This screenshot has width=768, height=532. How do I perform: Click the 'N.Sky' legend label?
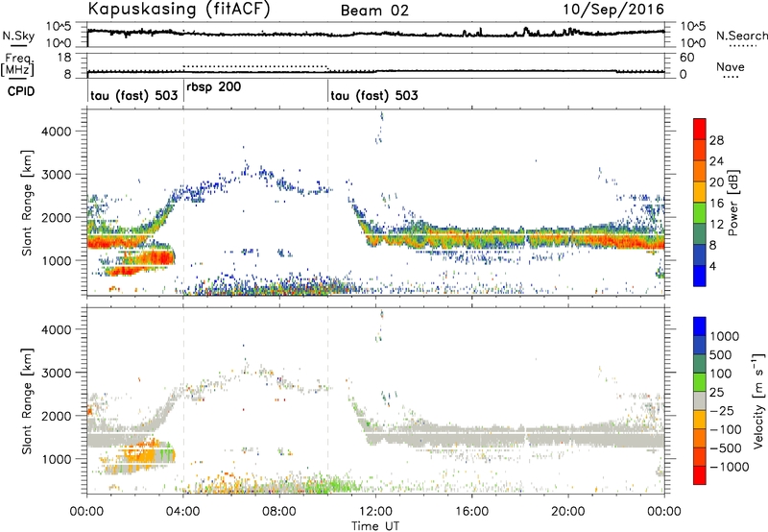coord(18,36)
